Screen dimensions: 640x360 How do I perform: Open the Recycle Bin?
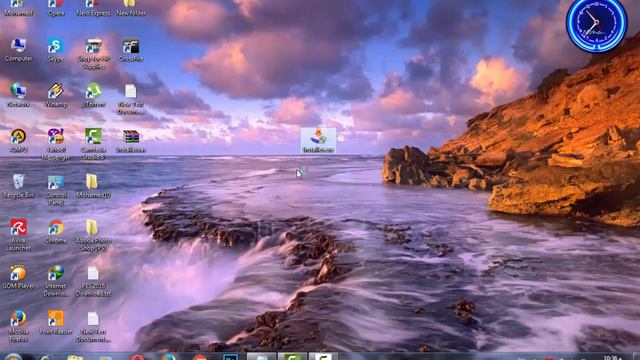point(18,187)
